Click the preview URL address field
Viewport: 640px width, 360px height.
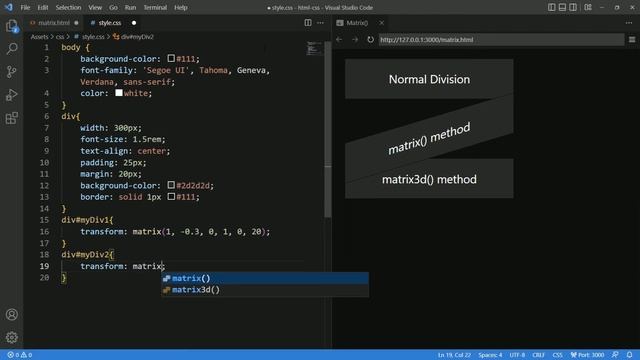[x=501, y=40]
